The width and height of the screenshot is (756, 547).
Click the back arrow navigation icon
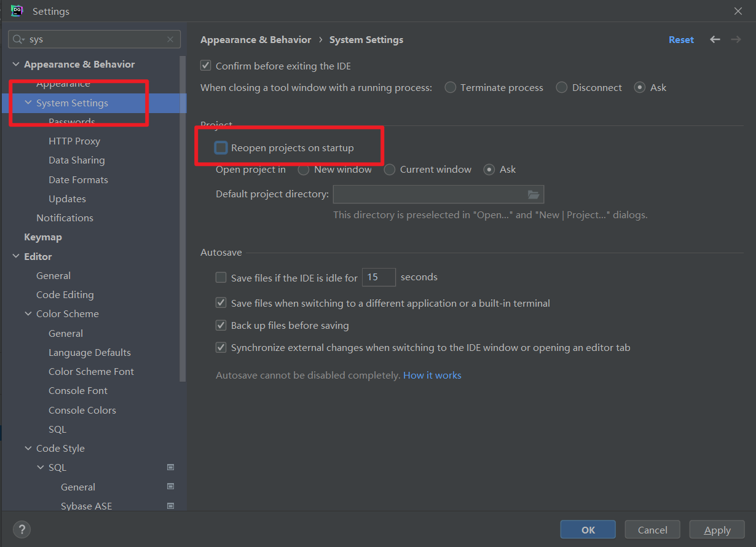[715, 39]
